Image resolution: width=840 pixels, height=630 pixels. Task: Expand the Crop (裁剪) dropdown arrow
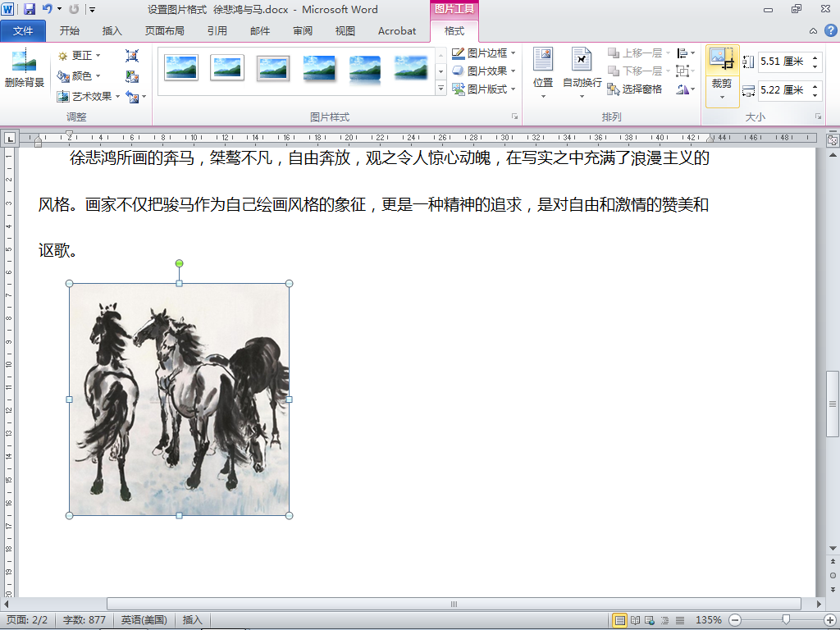[722, 97]
